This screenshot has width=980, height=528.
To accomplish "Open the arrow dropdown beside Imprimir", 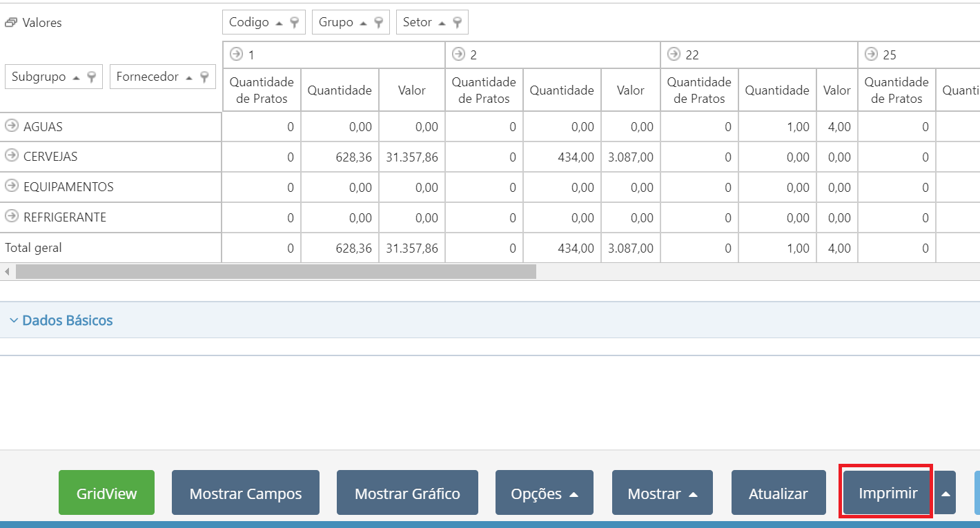I will [946, 493].
